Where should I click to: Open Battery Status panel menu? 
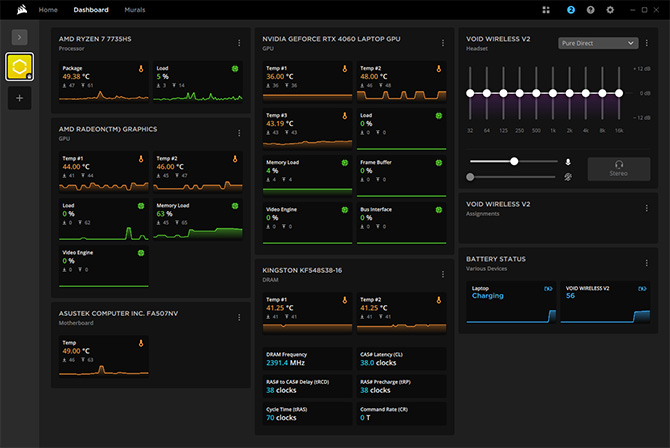(x=646, y=263)
